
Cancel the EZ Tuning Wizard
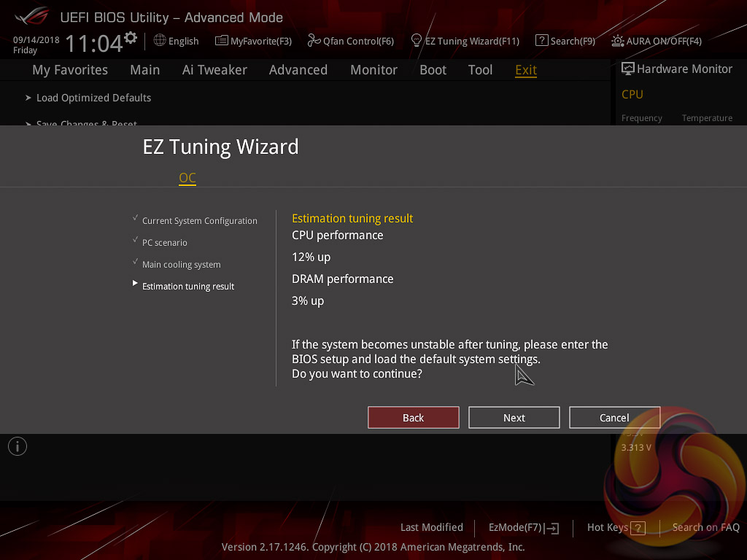pos(614,418)
